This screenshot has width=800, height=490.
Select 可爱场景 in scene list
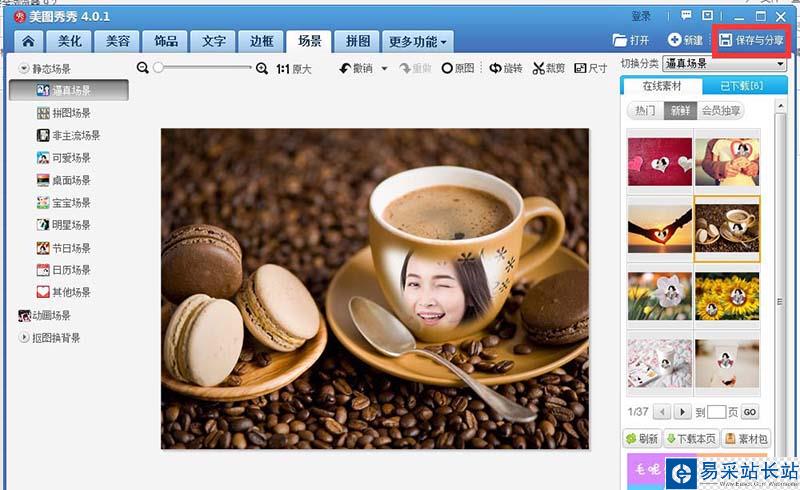click(x=63, y=158)
